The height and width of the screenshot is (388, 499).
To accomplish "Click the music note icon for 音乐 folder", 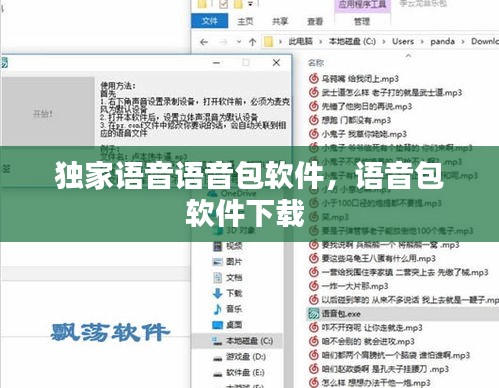I will click(217, 309).
